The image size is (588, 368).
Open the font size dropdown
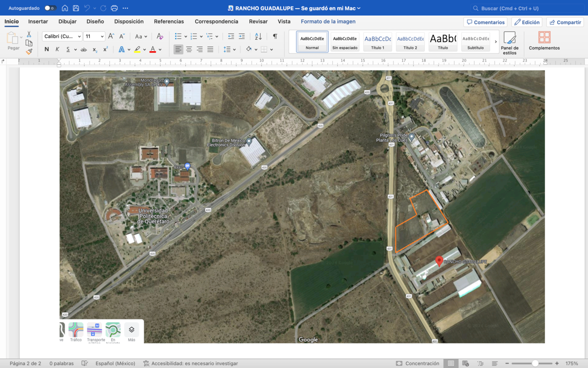(94, 36)
